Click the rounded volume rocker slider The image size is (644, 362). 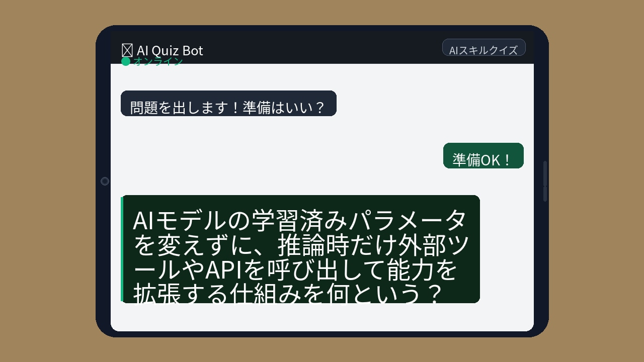tap(544, 181)
